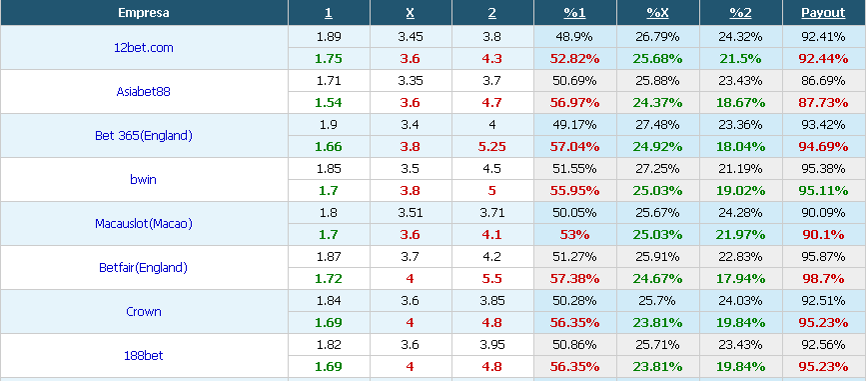This screenshot has width=868, height=381.
Task: Select Betfair's 98.7% payout cell
Action: pyautogui.click(x=824, y=278)
